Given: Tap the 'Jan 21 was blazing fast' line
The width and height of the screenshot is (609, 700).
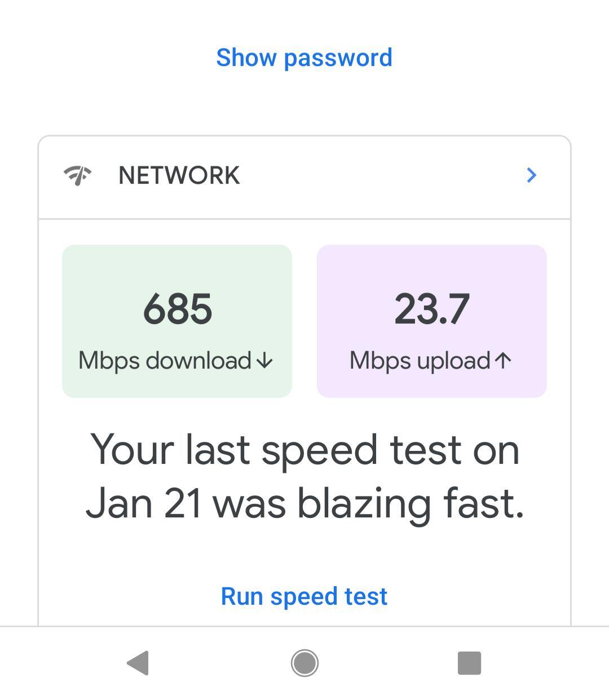Looking at the screenshot, I should pyautogui.click(x=304, y=503).
